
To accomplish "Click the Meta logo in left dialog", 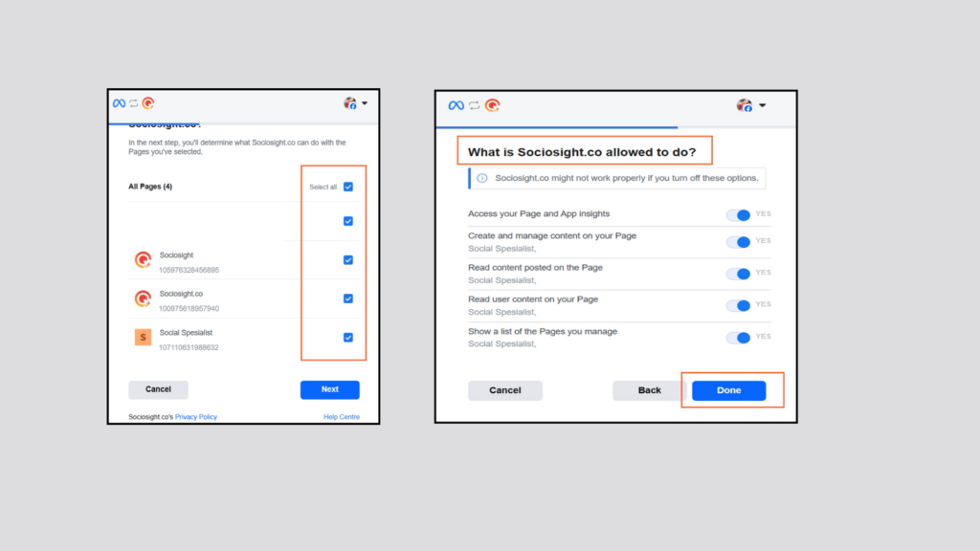I will pos(119,103).
